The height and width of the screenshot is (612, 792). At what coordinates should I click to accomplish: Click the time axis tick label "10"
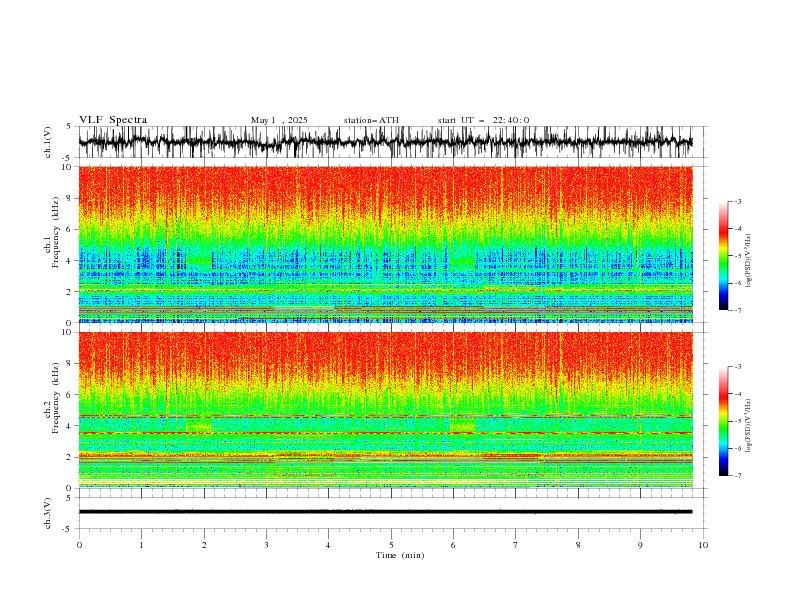tap(703, 545)
